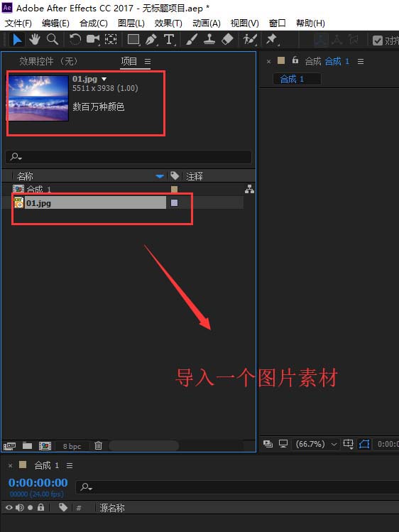Open the 编辑(E) menu
The image size is (399, 532).
click(55, 23)
